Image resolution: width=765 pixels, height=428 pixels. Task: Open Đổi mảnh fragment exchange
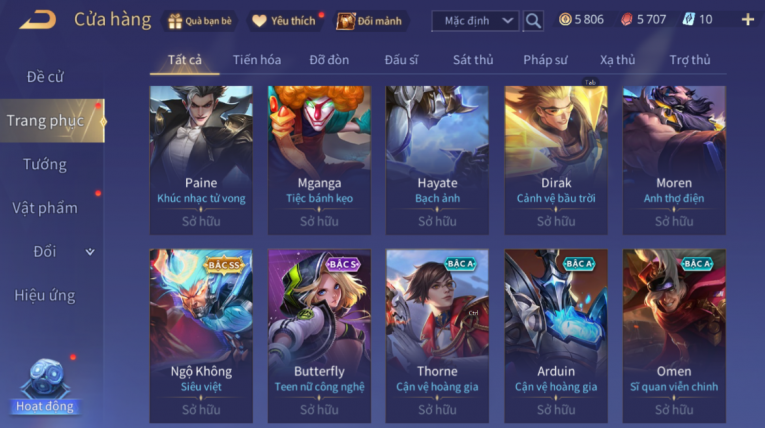(x=370, y=21)
